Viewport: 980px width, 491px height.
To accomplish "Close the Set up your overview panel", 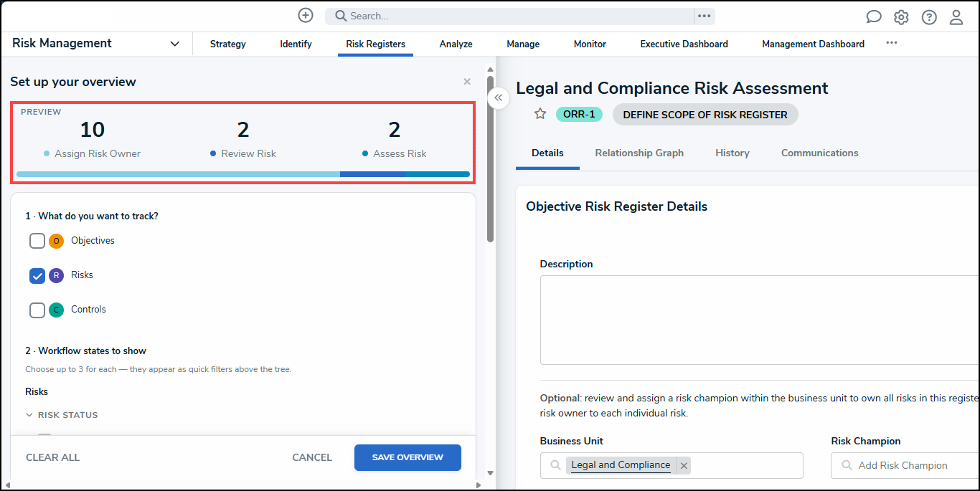I will [467, 82].
